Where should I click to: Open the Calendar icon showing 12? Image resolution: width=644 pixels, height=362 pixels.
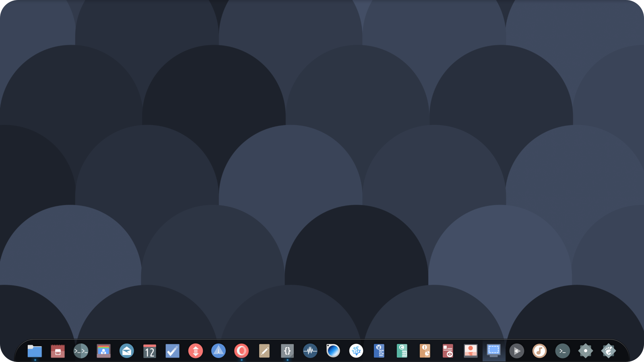point(149,351)
